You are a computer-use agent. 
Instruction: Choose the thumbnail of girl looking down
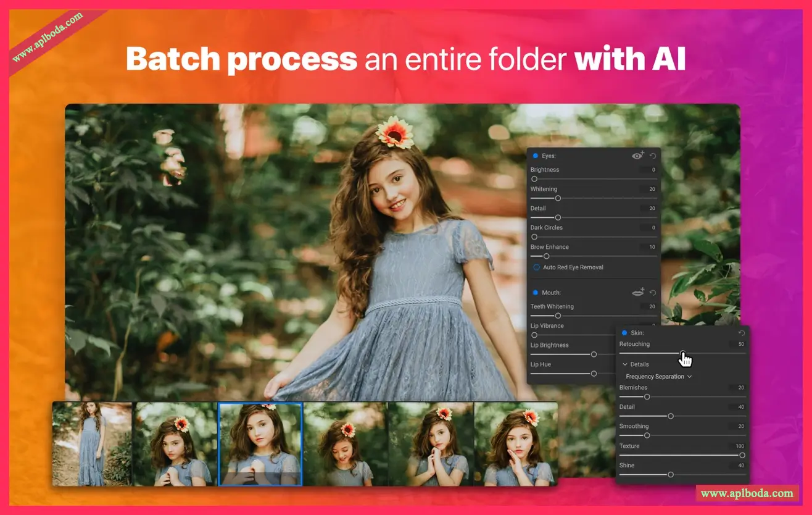point(345,443)
